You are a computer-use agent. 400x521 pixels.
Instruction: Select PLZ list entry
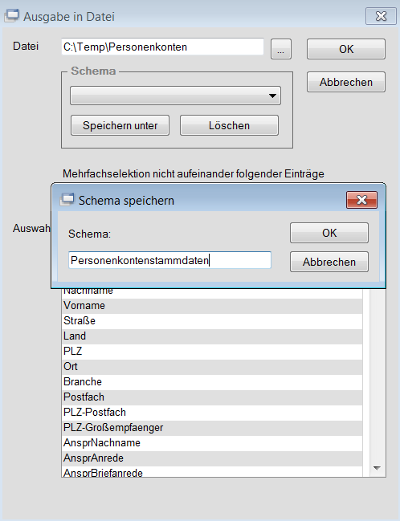pos(212,351)
